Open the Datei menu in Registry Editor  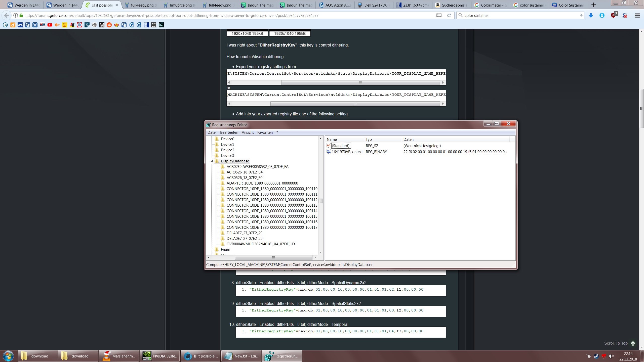tap(212, 132)
